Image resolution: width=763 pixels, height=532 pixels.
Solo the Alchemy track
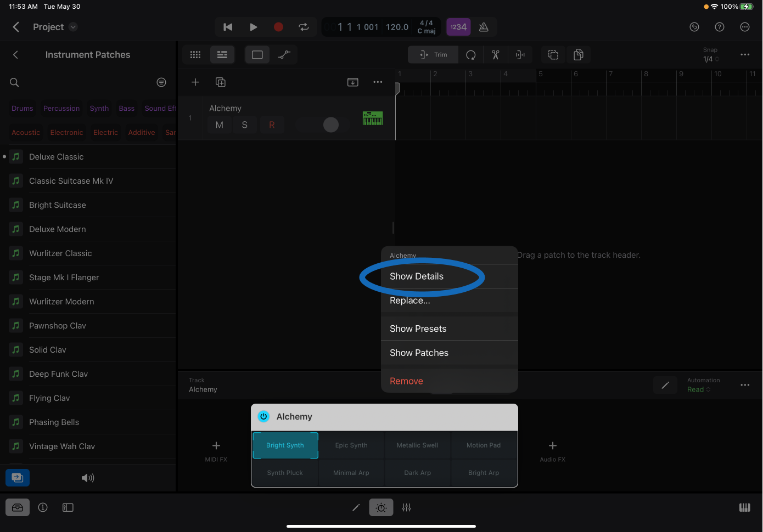pos(245,125)
